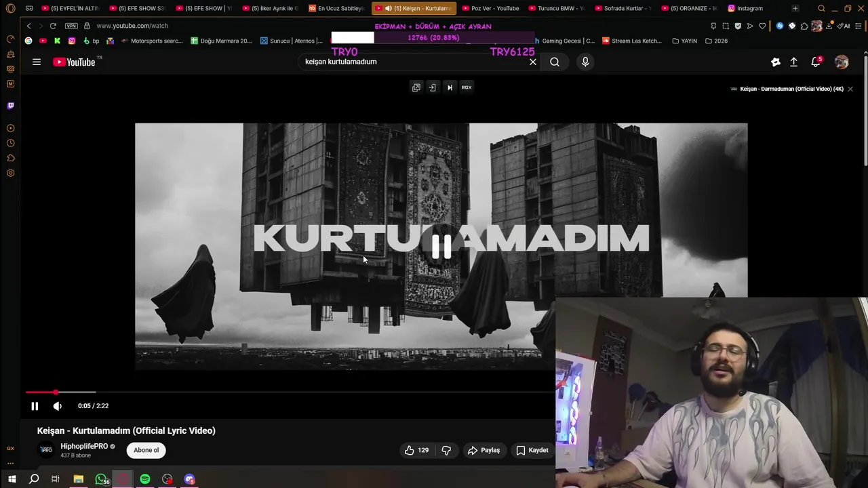This screenshot has height=488, width=868.
Task: Switch to the EYFEL'İN ALTIN tab
Action: click(x=71, y=8)
